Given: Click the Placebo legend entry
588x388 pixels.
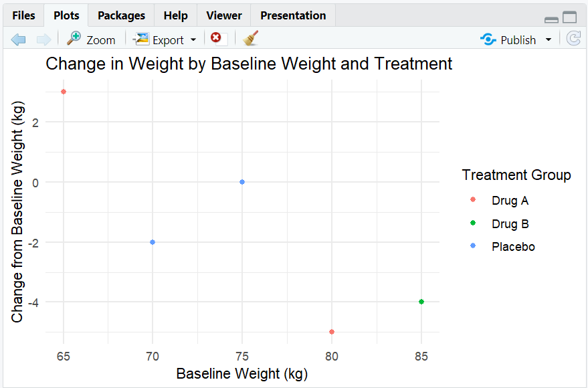Looking at the screenshot, I should (502, 247).
